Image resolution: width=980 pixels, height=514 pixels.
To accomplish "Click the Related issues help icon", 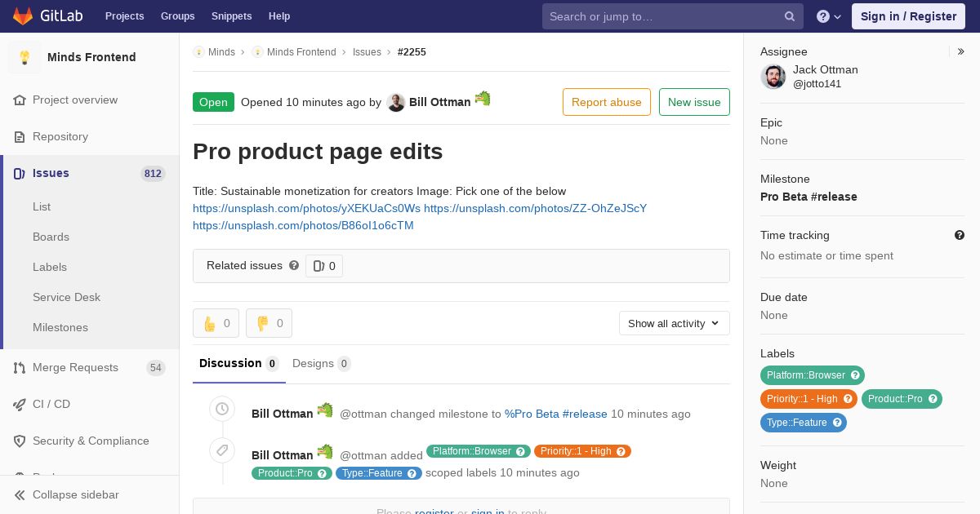I will click(x=294, y=265).
